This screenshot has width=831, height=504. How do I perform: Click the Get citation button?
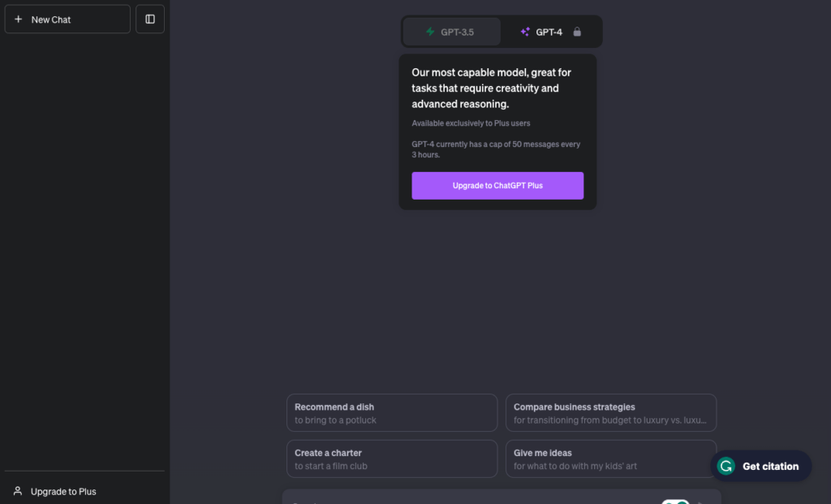pos(761,466)
